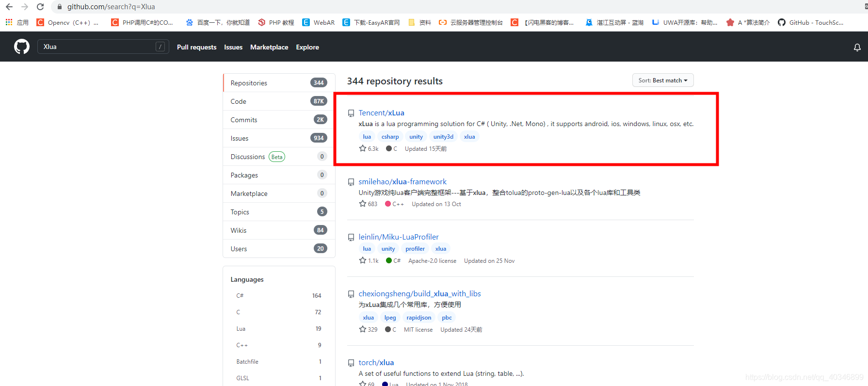Open Explore from the header
Image resolution: width=868 pixels, height=386 pixels.
click(307, 47)
